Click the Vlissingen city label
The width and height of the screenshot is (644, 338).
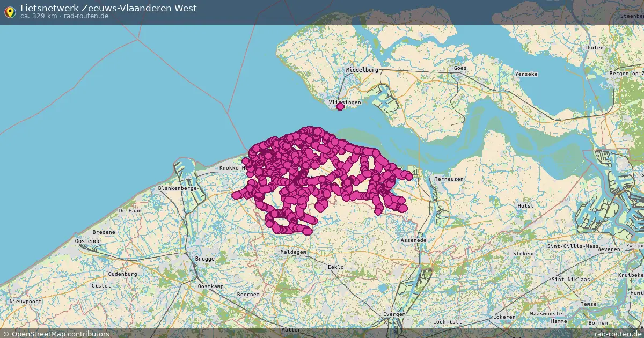coord(345,102)
